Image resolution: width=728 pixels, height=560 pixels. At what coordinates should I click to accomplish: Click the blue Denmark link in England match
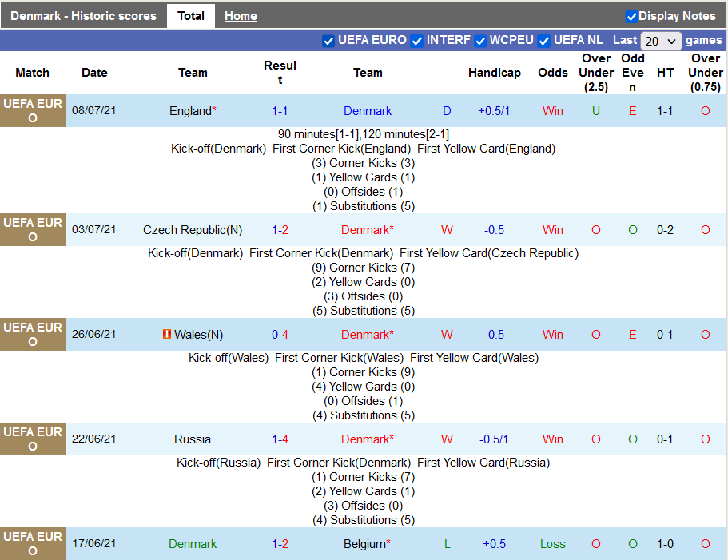click(368, 111)
